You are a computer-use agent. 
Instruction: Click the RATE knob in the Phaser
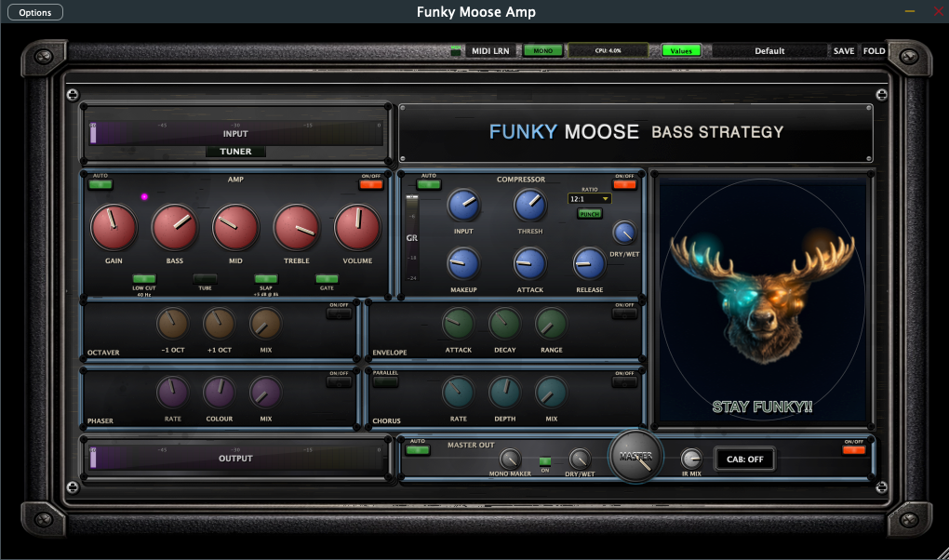click(173, 395)
